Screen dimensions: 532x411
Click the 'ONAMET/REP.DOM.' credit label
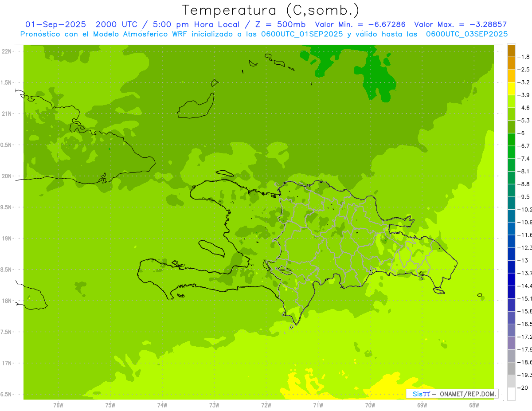[468, 394]
